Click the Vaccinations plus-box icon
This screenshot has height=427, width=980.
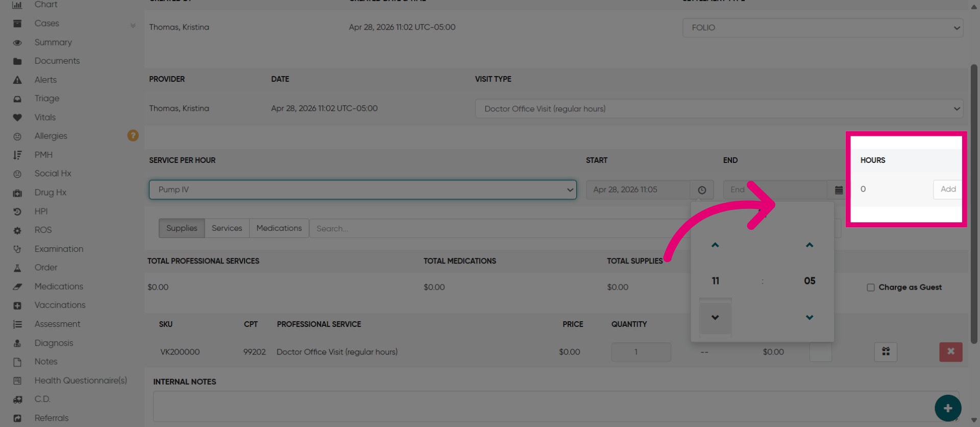click(17, 305)
